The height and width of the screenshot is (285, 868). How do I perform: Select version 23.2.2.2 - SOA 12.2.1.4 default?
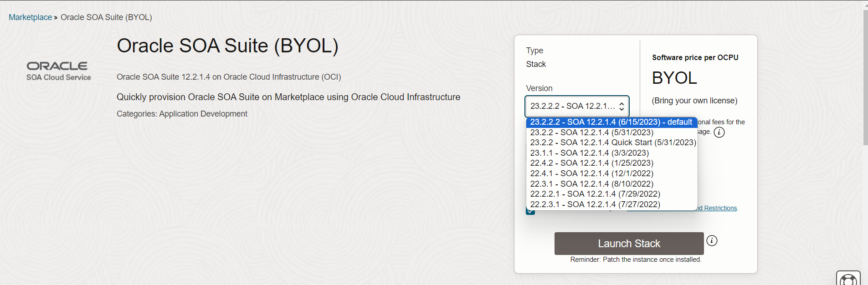pos(611,122)
